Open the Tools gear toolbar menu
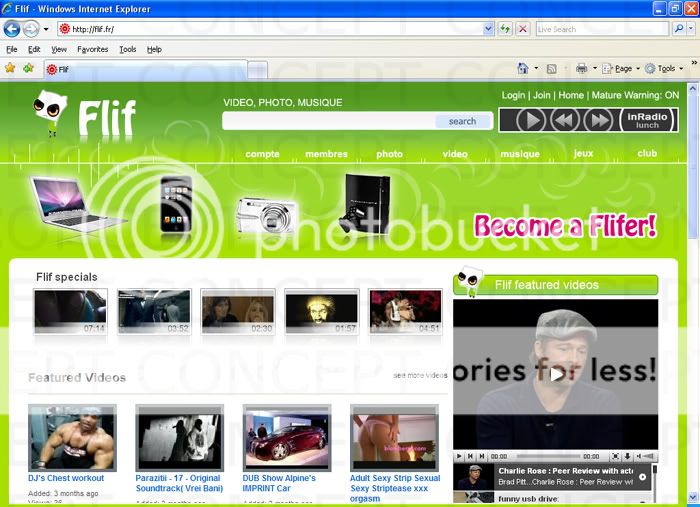Image resolution: width=700 pixels, height=507 pixels. (x=663, y=68)
